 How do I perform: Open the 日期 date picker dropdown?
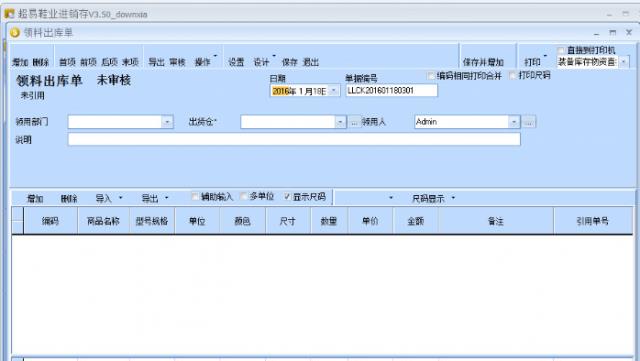click(333, 91)
